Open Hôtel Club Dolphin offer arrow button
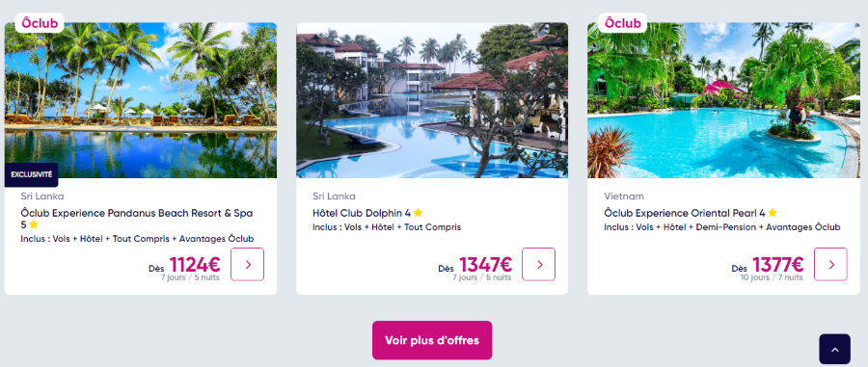The width and height of the screenshot is (868, 367). [538, 264]
